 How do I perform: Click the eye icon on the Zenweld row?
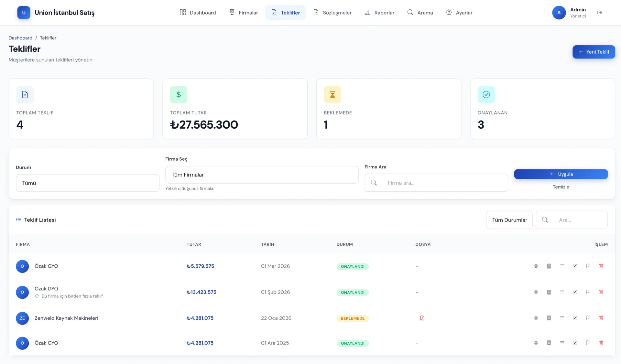(536, 318)
